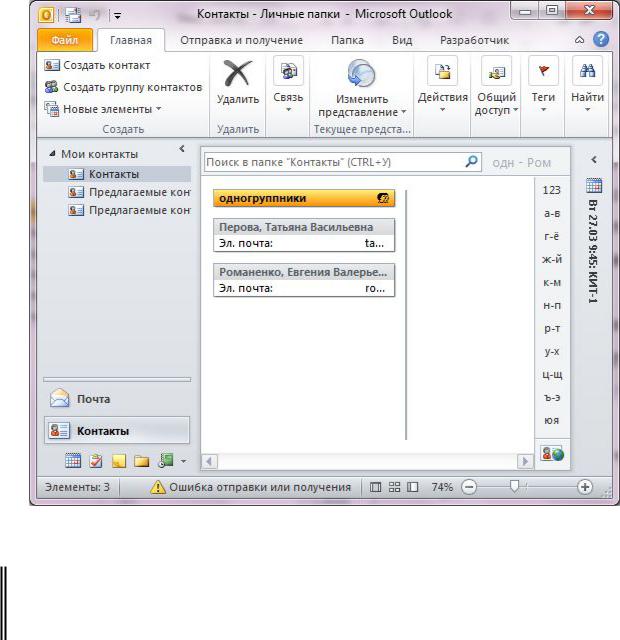Switch to the Главная ribbon tab
The height and width of the screenshot is (640, 620).
(131, 40)
